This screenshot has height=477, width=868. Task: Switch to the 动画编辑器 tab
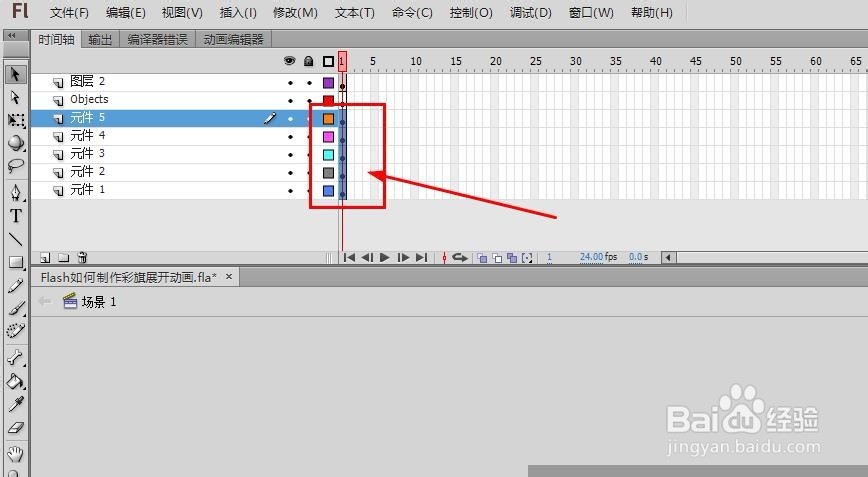click(234, 39)
